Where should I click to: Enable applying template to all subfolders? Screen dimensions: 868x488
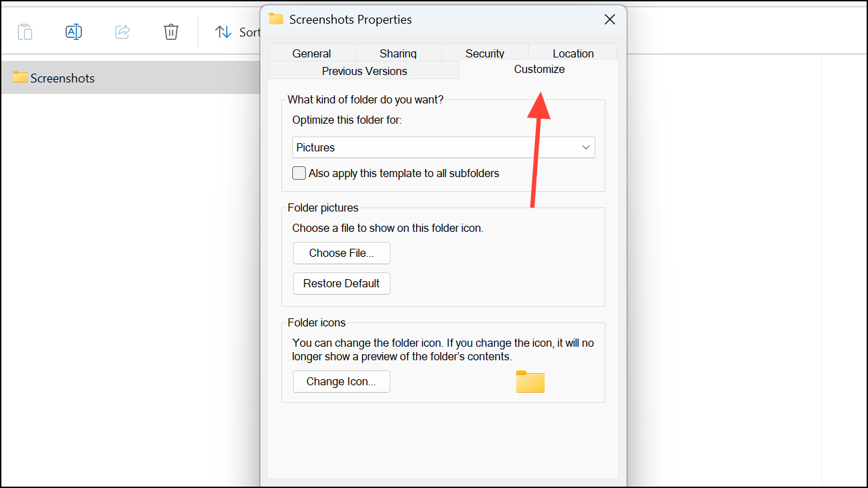tap(298, 173)
